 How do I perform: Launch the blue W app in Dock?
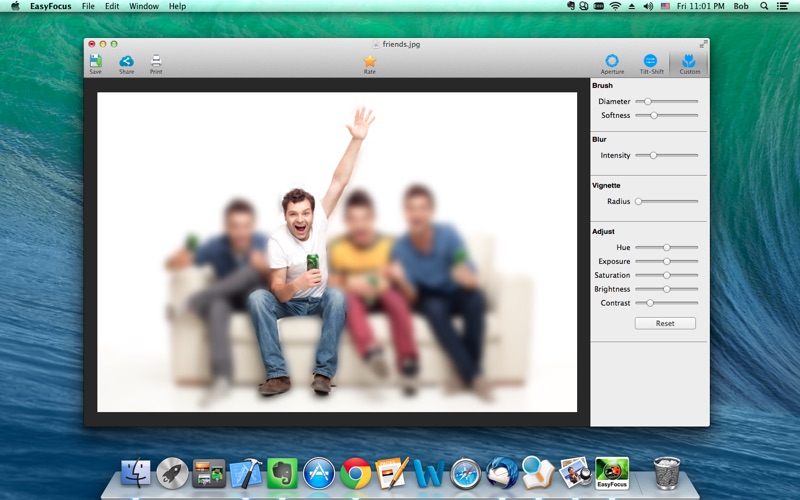click(429, 473)
